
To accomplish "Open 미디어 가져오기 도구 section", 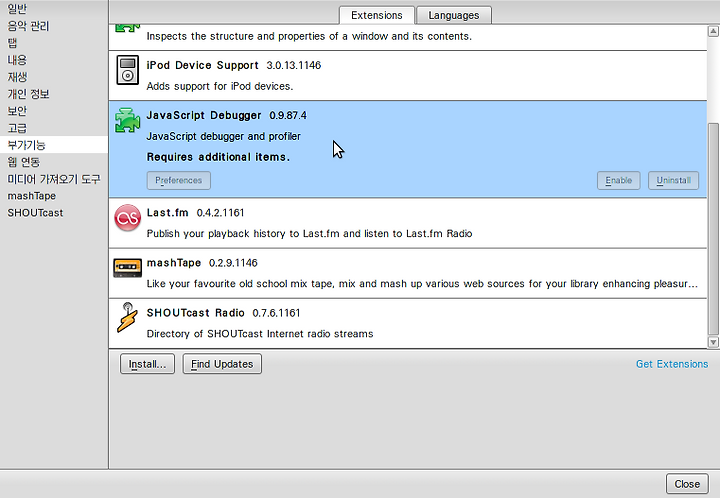I will coord(54,179).
